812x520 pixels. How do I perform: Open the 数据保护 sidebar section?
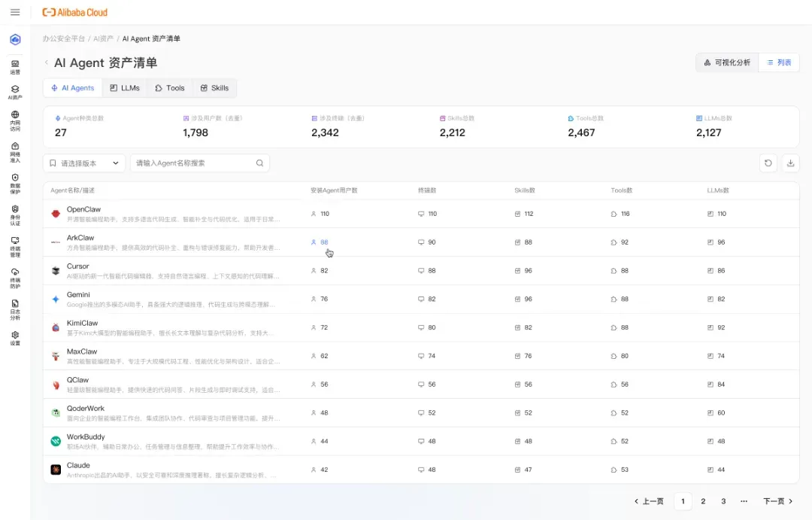tap(15, 184)
